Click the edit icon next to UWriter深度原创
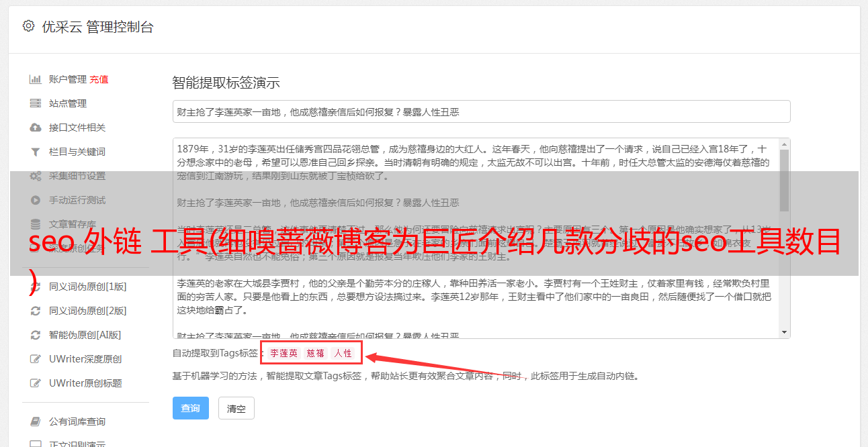Screen dimensions: 868x447 [36, 359]
